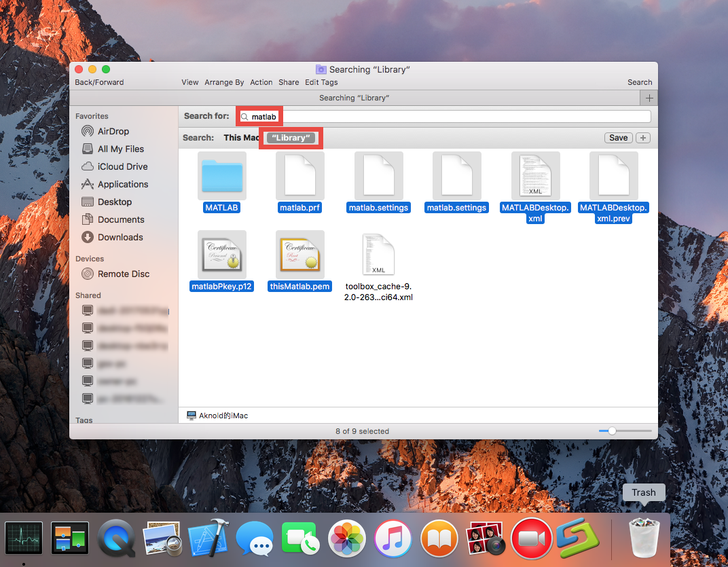Image resolution: width=728 pixels, height=567 pixels.
Task: Click the Share icon in the toolbar
Action: [289, 82]
